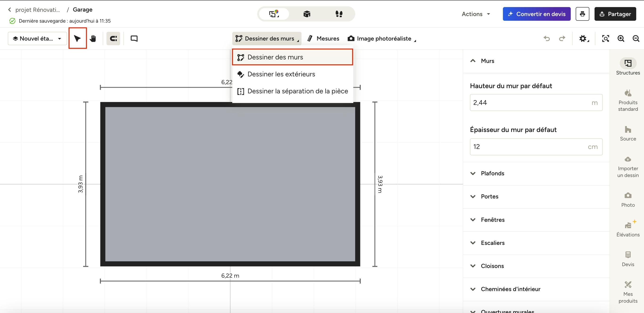Select the Mesures tool
The width and height of the screenshot is (644, 313).
(323, 38)
